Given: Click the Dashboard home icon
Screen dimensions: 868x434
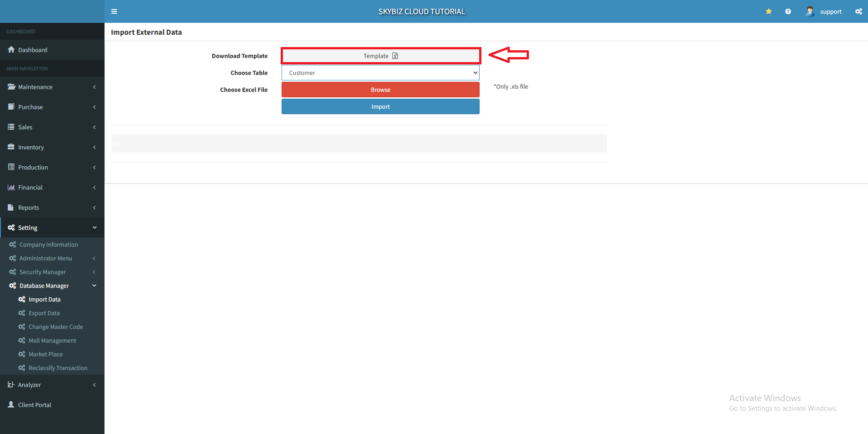Looking at the screenshot, I should (11, 50).
